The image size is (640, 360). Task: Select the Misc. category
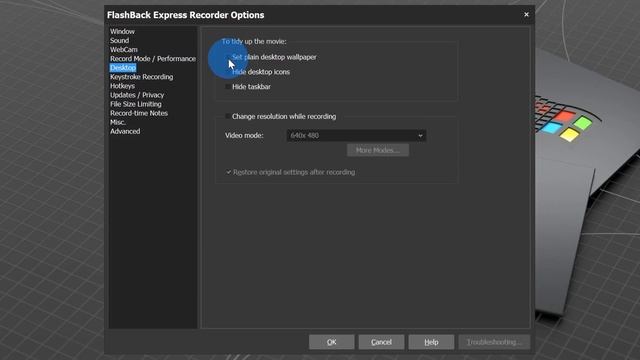pyautogui.click(x=118, y=122)
